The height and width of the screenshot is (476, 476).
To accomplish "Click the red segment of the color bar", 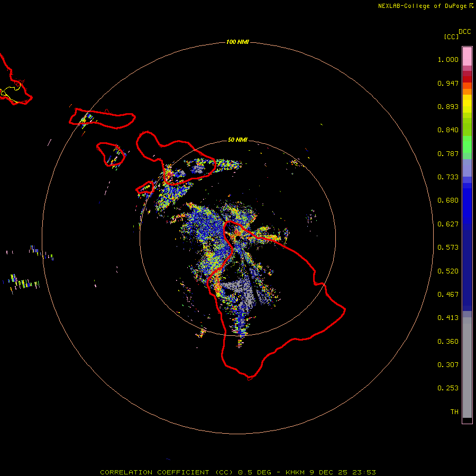I will [x=467, y=79].
